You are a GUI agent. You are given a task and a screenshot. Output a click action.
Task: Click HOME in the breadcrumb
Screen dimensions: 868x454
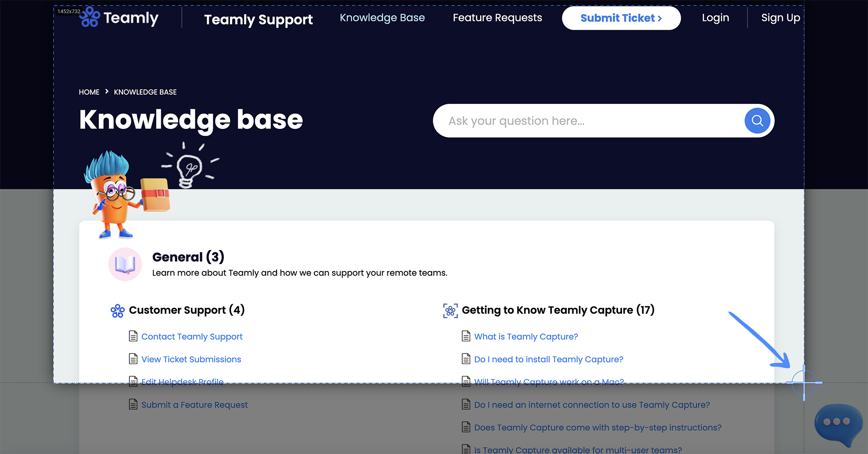click(x=89, y=92)
